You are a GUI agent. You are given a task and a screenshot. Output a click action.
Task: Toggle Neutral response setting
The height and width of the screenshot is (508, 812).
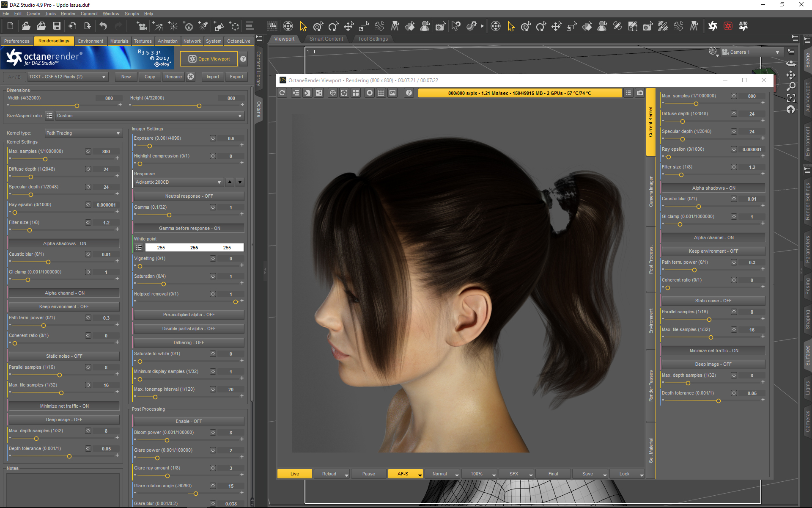[x=189, y=196]
